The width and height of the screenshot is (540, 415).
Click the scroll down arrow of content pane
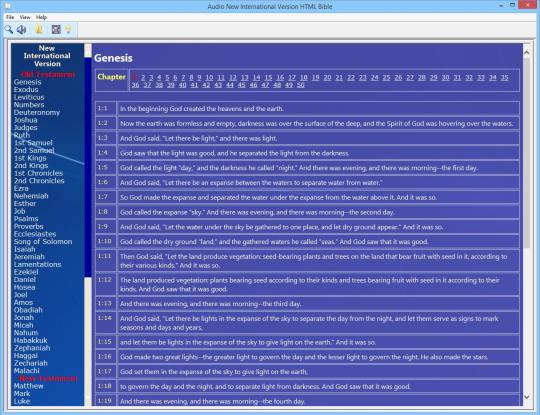[527, 397]
